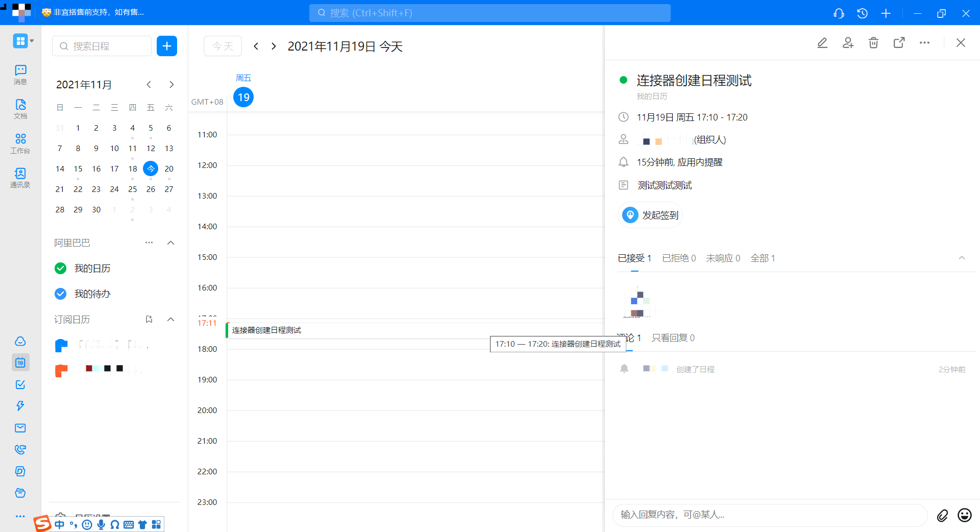Go to next month in mini calendar
The height and width of the screenshot is (532, 980).
pyautogui.click(x=171, y=84)
